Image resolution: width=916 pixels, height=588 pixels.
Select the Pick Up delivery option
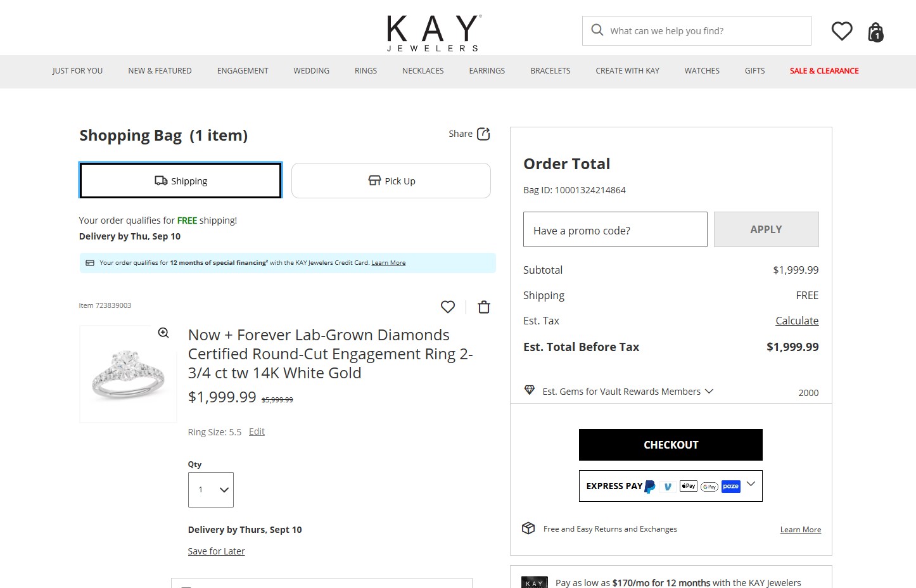[x=391, y=181]
